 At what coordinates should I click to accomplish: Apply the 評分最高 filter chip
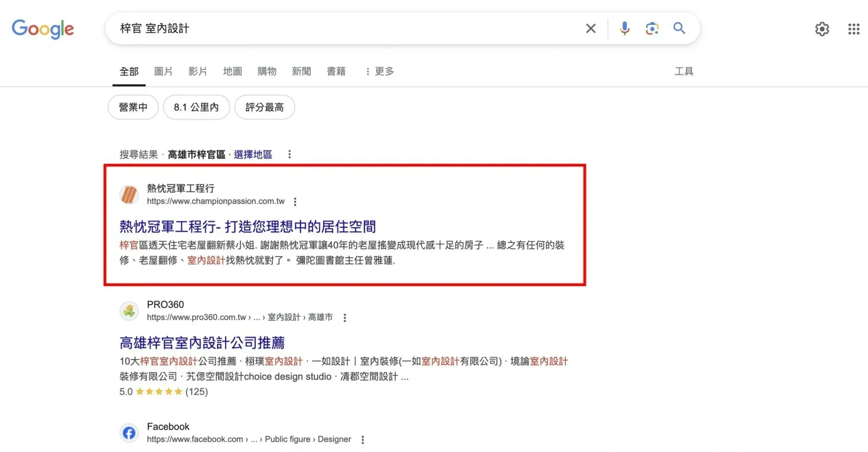click(265, 107)
